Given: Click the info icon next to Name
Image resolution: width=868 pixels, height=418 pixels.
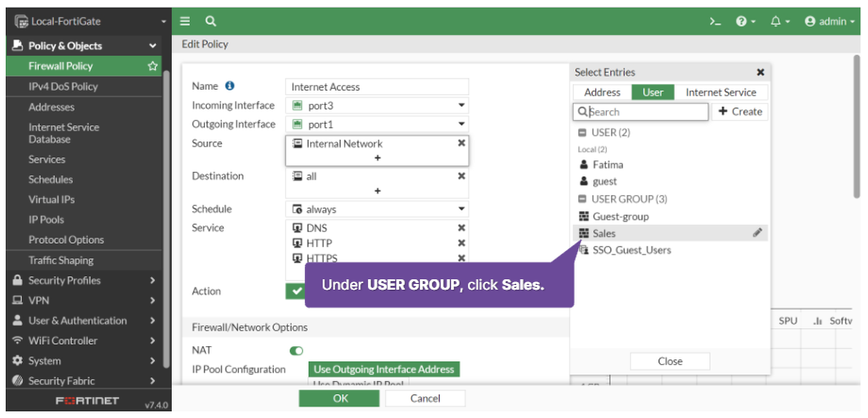Looking at the screenshot, I should [x=229, y=86].
